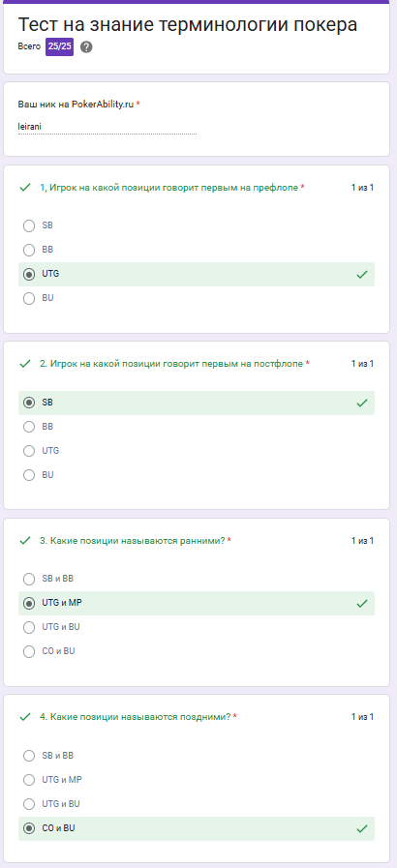Choose BU option in question 2

click(x=29, y=475)
